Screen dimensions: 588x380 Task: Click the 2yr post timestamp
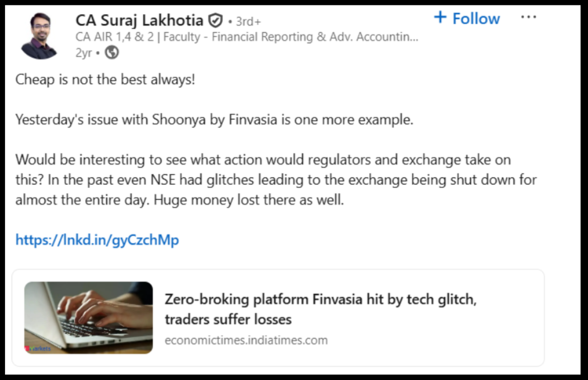tap(83, 53)
